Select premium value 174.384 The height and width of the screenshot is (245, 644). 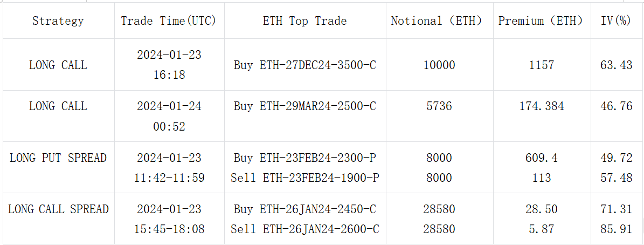[541, 106]
